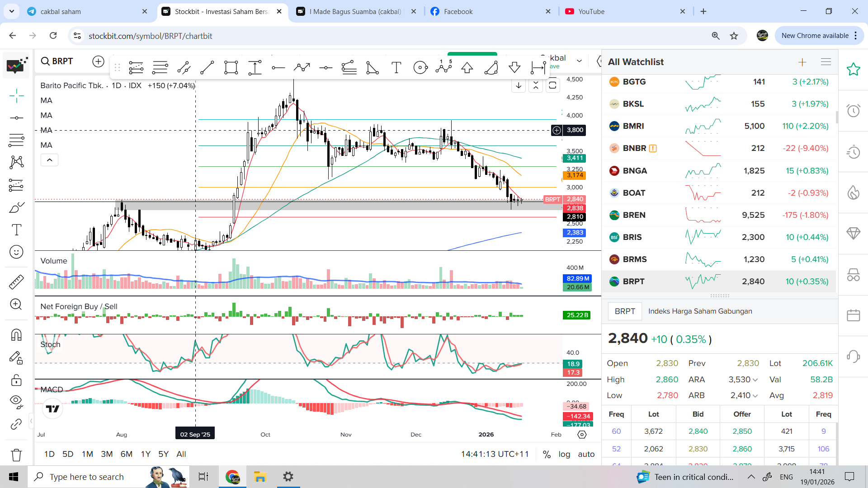868x488 pixels.
Task: Open chart settings gear near date axis
Action: pos(582,434)
